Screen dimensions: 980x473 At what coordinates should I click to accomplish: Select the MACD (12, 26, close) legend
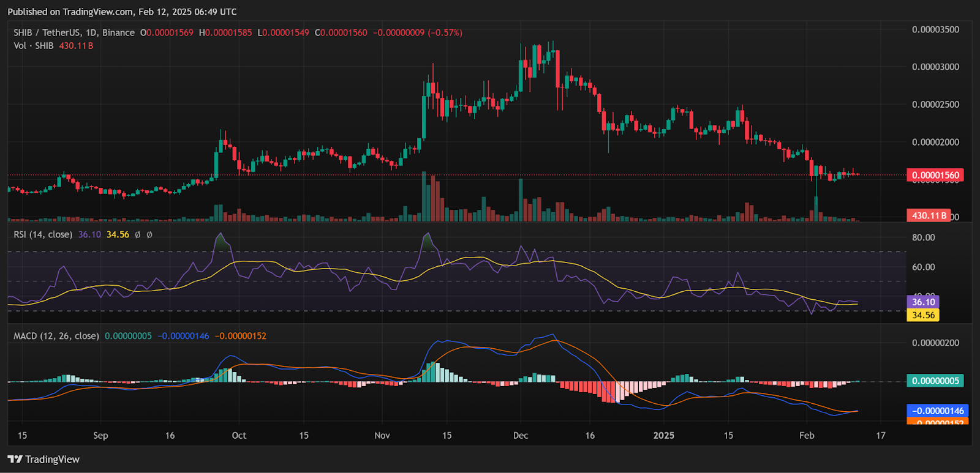click(x=56, y=336)
